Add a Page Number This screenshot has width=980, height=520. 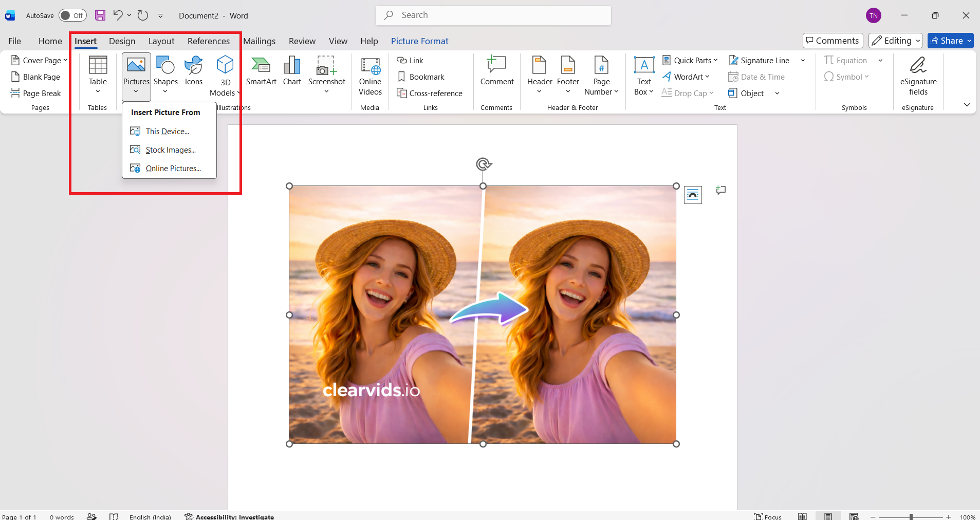coord(601,76)
